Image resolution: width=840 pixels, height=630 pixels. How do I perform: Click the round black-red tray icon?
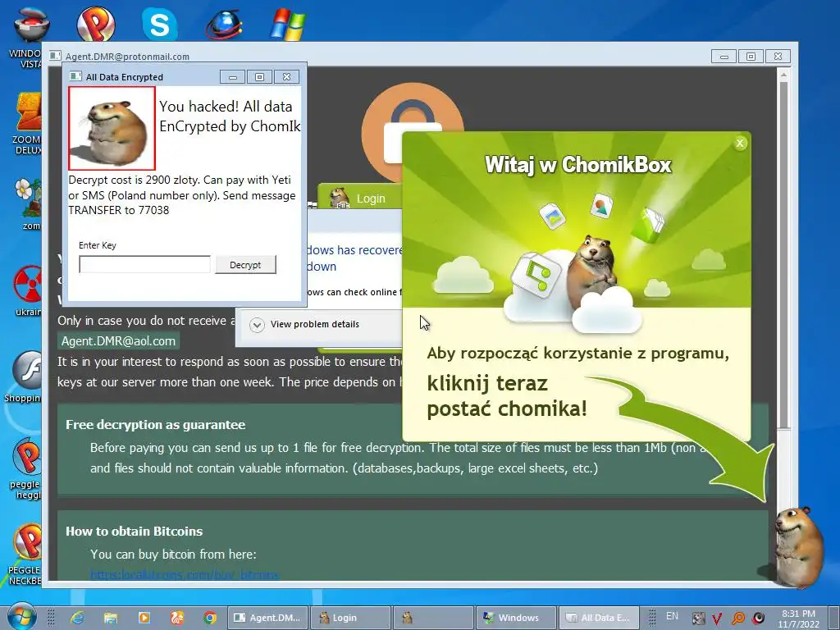tap(759, 619)
